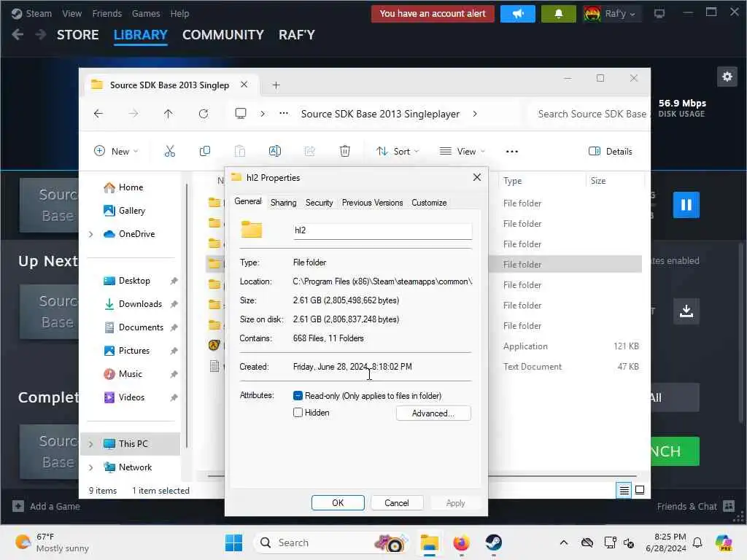This screenshot has height=560, width=747.
Task: Open Steam notifications bell
Action: point(558,14)
